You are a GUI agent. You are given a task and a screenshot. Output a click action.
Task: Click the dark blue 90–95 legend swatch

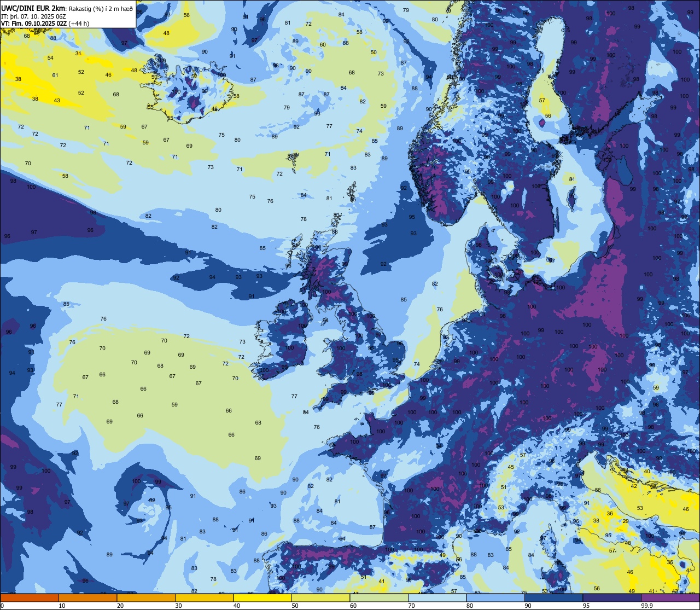pos(553,597)
